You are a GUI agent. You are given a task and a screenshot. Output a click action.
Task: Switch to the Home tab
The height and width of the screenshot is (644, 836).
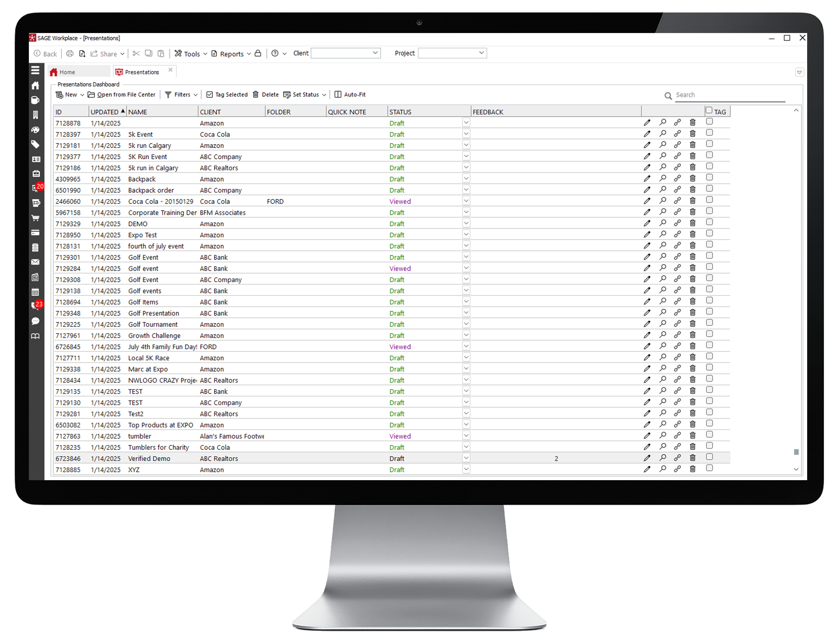[x=67, y=71]
